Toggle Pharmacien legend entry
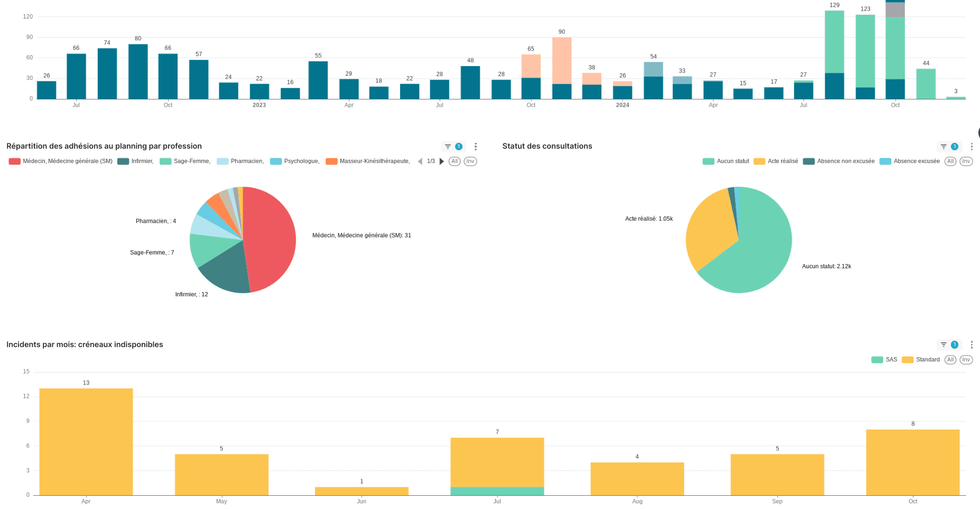Viewport: 980px width, 509px height. click(241, 161)
